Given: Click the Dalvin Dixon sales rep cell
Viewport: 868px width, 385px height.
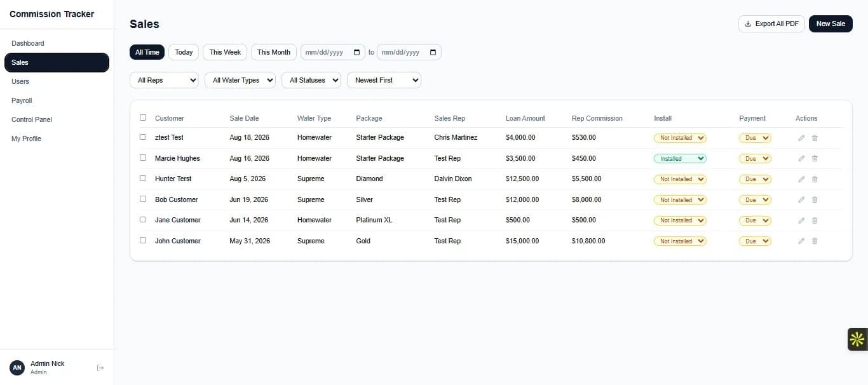Looking at the screenshot, I should (453, 179).
